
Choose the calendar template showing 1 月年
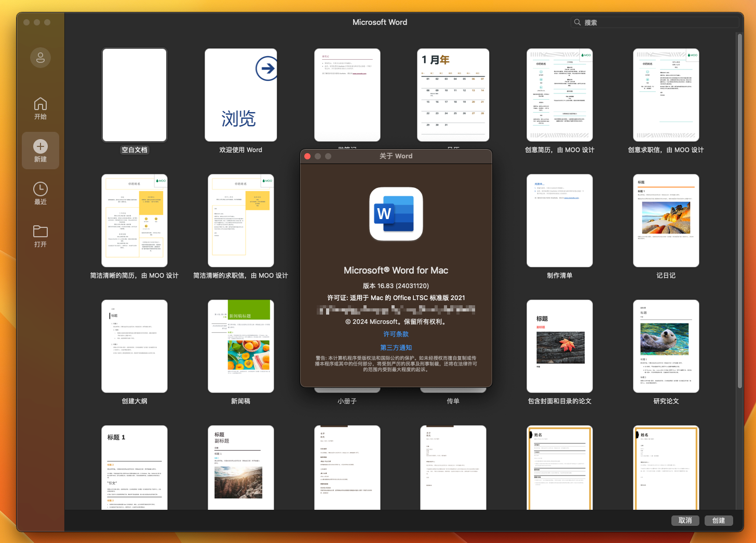[453, 95]
